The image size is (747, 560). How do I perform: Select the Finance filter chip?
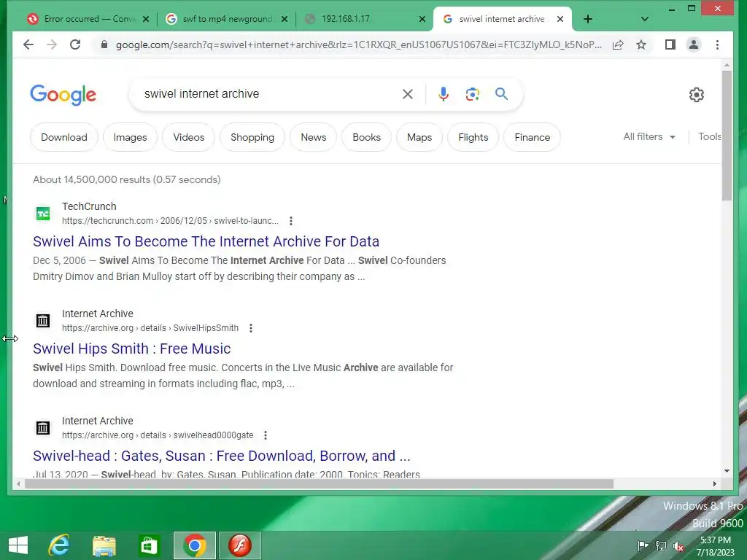(x=532, y=137)
